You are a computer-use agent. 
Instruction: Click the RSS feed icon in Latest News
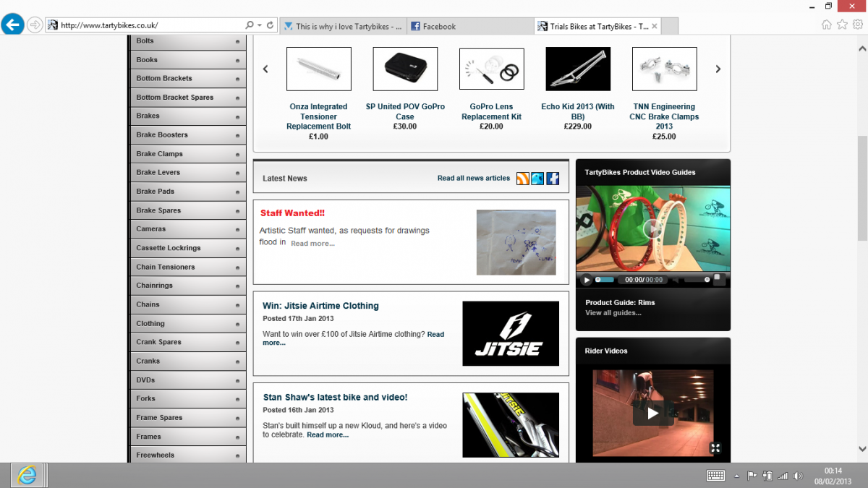pos(522,179)
